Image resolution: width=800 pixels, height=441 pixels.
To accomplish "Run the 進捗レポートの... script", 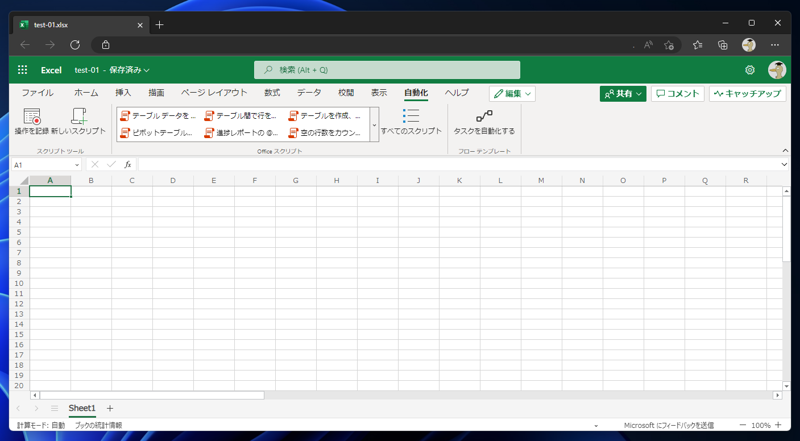I will 241,133.
